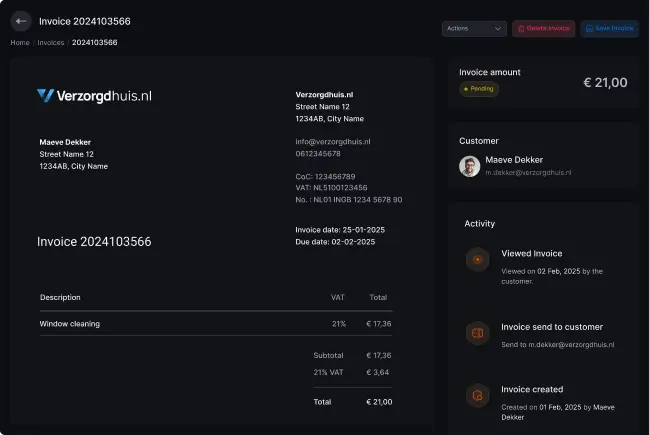
Task: Click the back arrow button
Action: point(21,21)
